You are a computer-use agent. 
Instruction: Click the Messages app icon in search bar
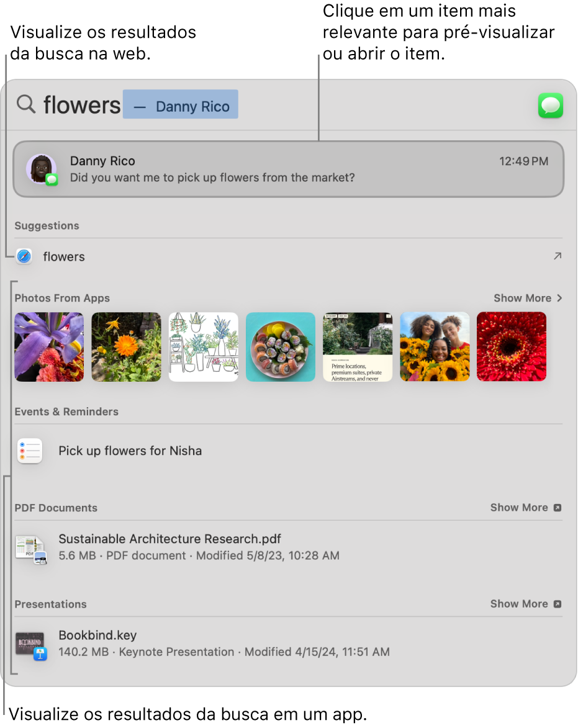(x=550, y=106)
